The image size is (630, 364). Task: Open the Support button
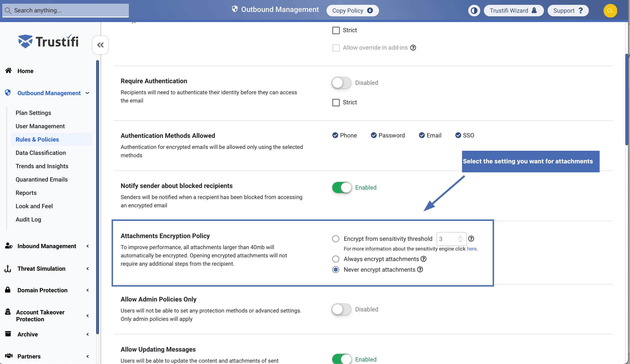click(x=568, y=11)
